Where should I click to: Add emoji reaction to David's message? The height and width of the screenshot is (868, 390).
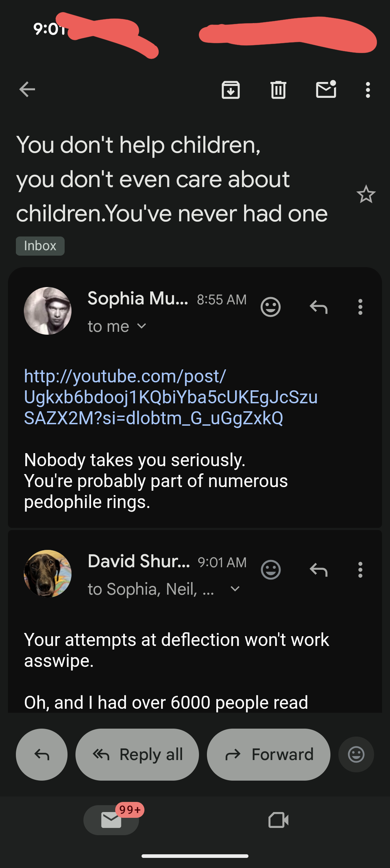point(270,570)
